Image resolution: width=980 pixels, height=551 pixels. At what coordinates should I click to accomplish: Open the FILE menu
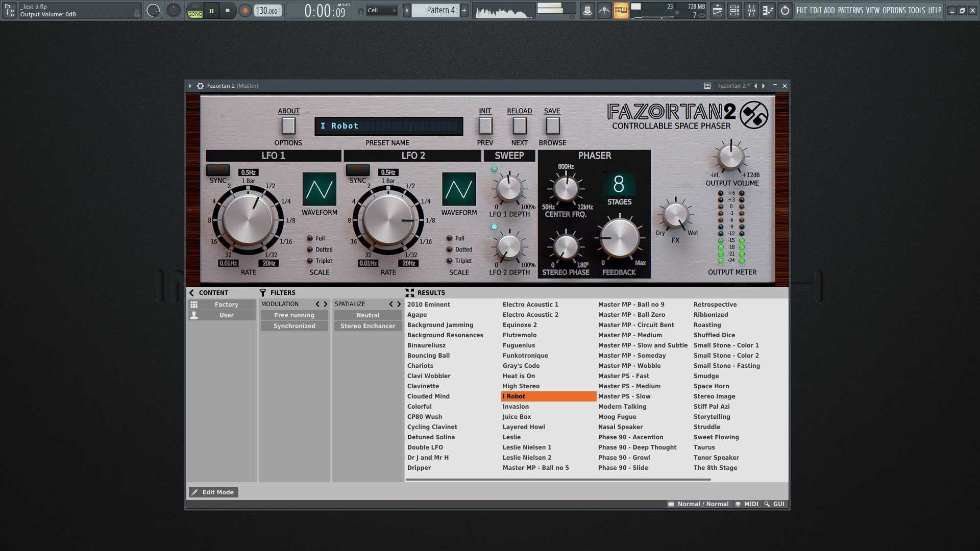click(802, 10)
